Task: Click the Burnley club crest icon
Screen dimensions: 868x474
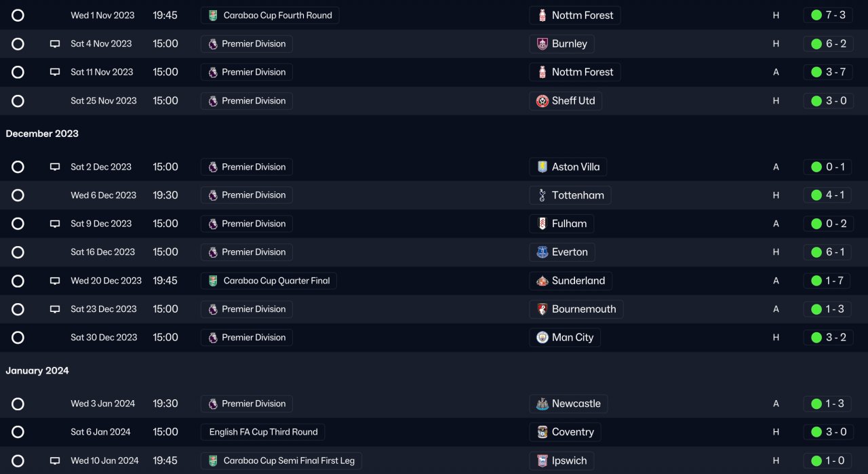Action: click(x=542, y=44)
